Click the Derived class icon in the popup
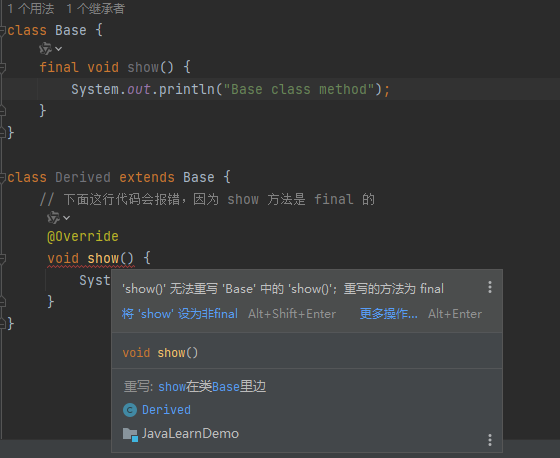 [130, 410]
